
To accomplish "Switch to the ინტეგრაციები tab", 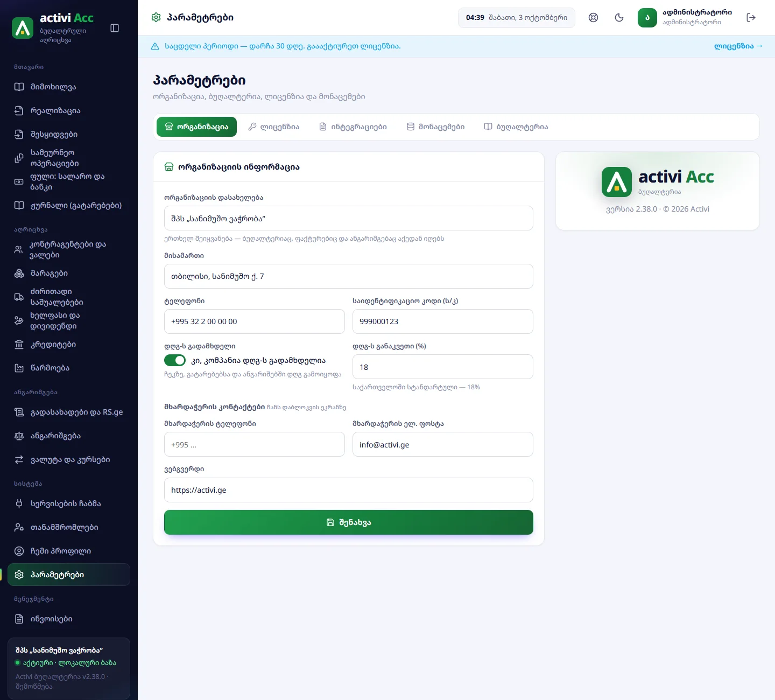I will pyautogui.click(x=353, y=127).
